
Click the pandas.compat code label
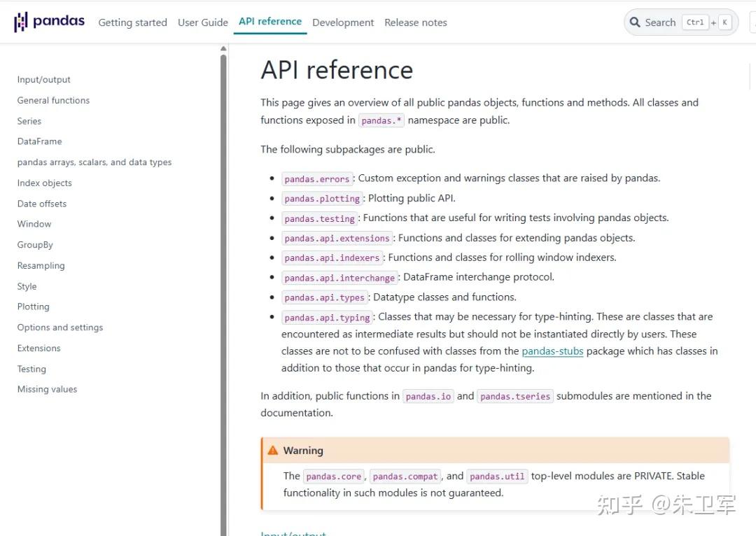pos(405,477)
